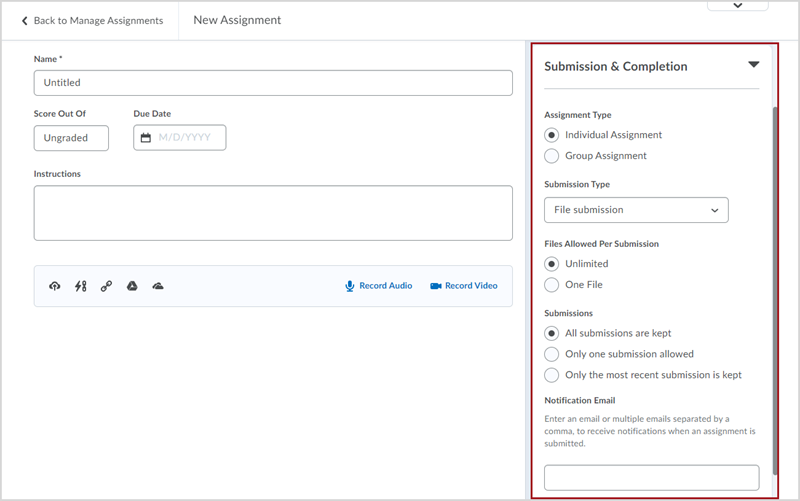Image resolution: width=800 pixels, height=501 pixels.
Task: Open the dropdown chevron at top right corner
Action: tap(738, 5)
